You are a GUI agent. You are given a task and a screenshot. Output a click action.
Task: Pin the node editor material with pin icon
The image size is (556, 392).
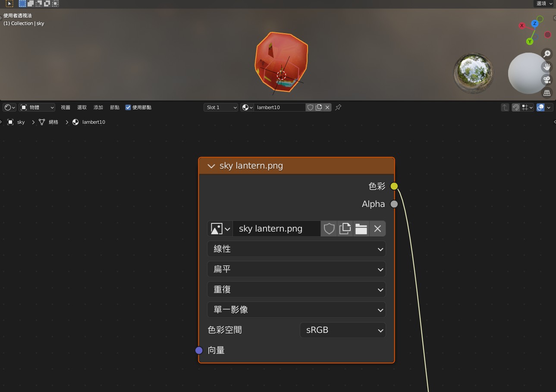pos(338,107)
